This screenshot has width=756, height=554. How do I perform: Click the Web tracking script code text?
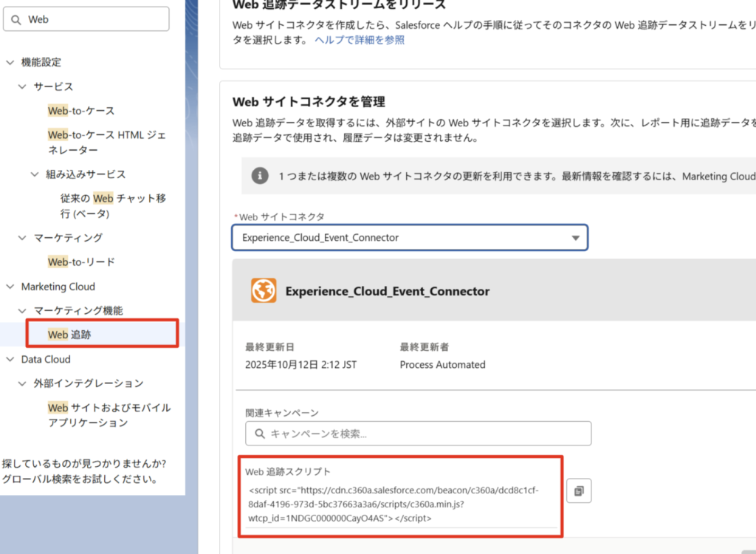click(394, 505)
